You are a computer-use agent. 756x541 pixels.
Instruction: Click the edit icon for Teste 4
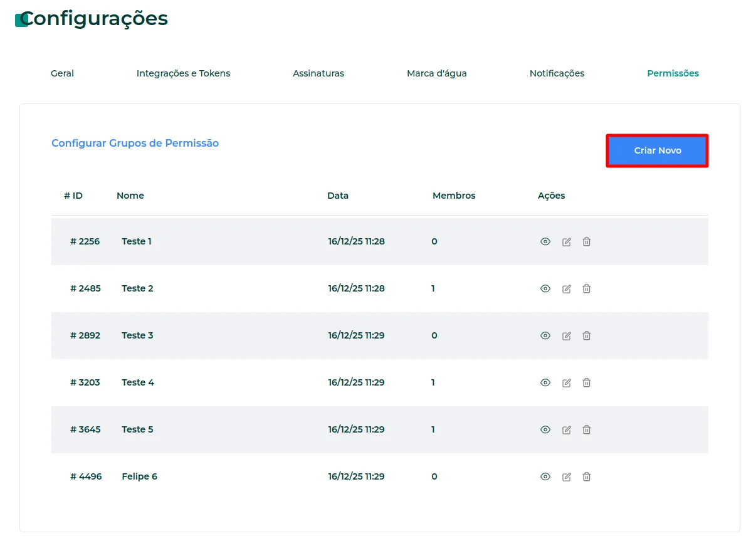pos(567,382)
